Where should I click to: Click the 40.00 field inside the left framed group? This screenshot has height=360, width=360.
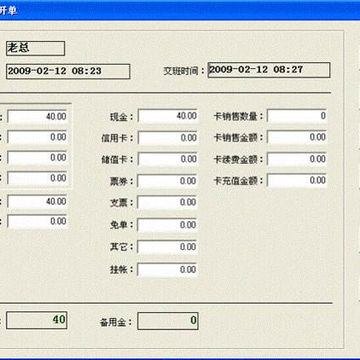(x=37, y=117)
